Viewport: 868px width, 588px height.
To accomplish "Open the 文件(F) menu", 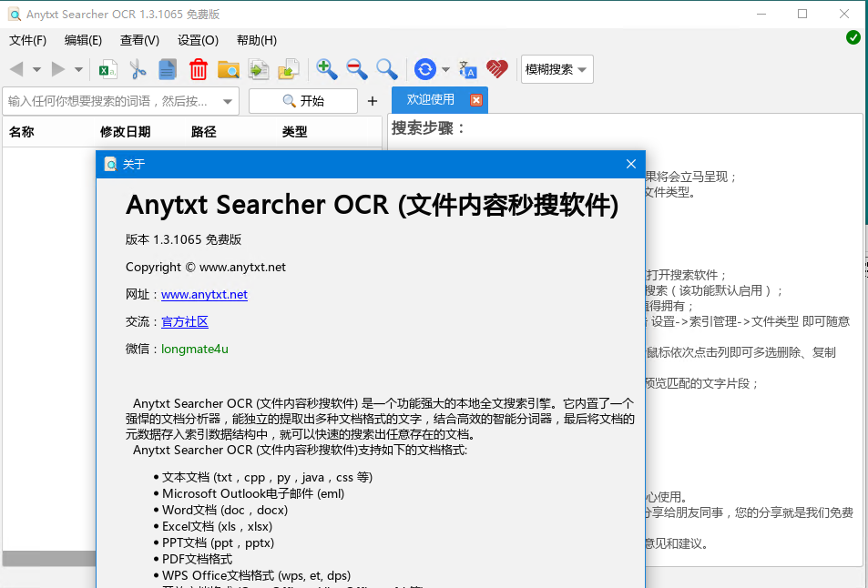I will coord(27,40).
